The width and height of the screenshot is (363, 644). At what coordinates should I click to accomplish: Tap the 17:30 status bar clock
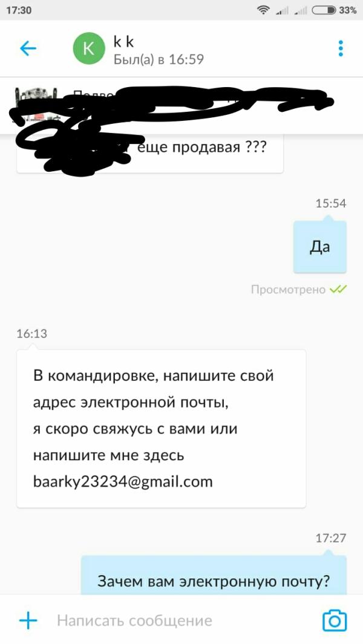(19, 10)
